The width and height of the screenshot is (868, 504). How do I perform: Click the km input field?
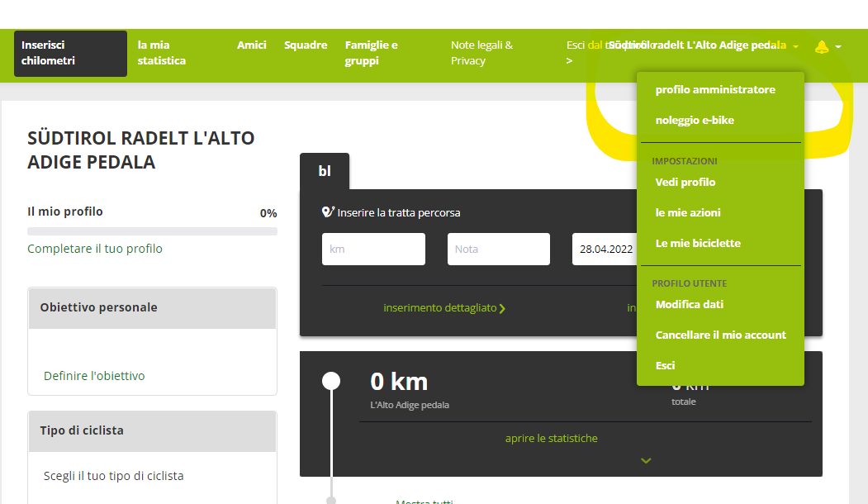(373, 250)
